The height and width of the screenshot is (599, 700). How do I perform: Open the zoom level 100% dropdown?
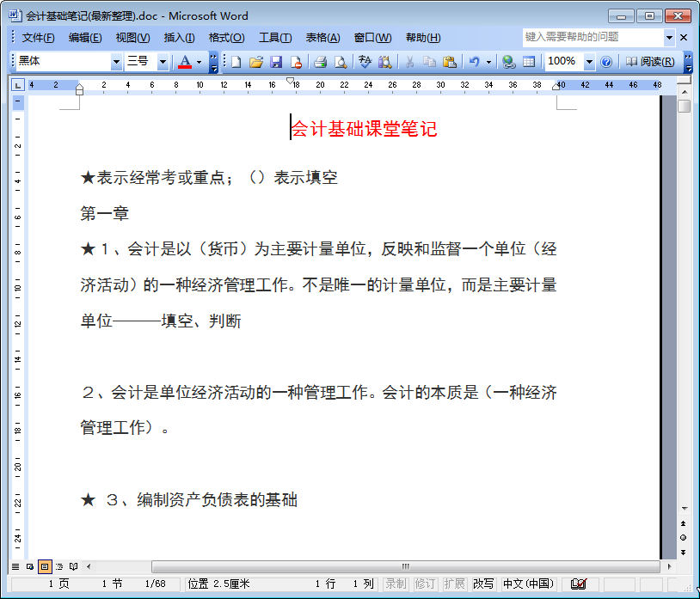pos(590,61)
